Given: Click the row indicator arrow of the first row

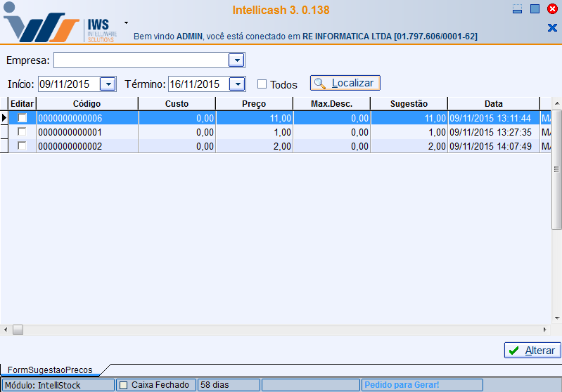Looking at the screenshot, I should [x=4, y=117].
